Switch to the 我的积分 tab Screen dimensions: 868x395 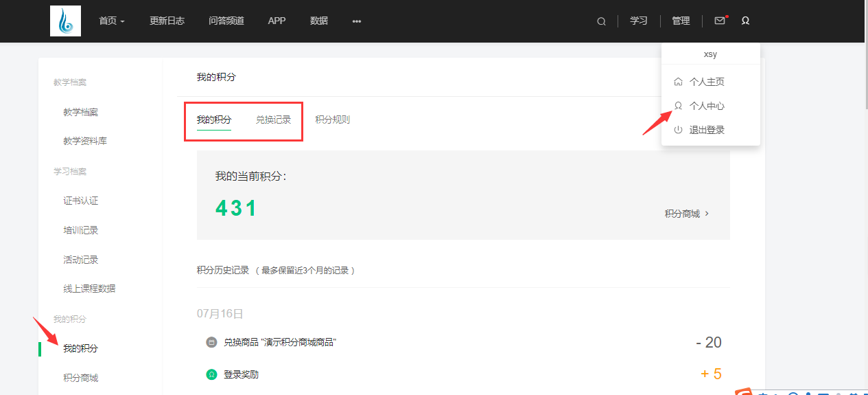[214, 120]
